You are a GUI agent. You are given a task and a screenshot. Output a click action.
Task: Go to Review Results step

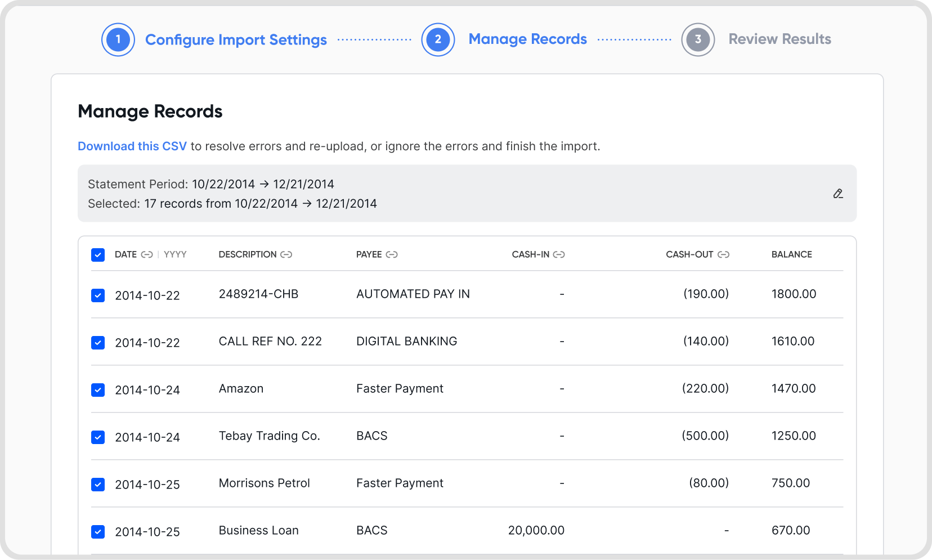(779, 39)
